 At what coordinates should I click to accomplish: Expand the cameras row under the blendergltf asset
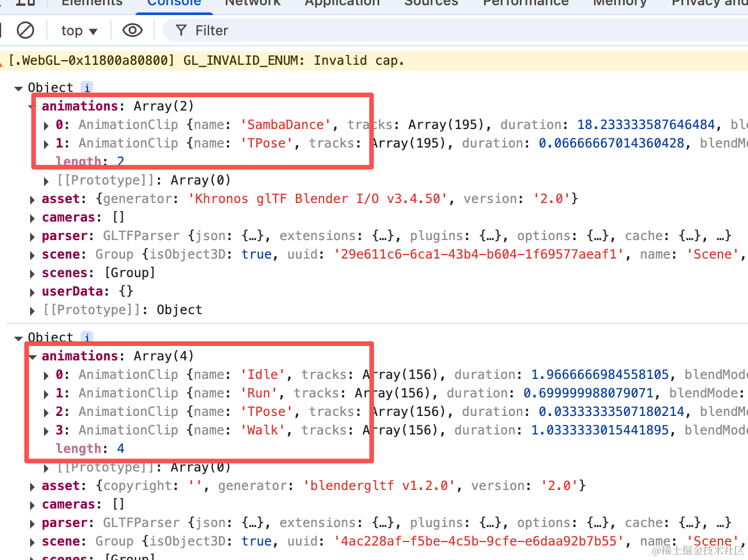click(32, 505)
